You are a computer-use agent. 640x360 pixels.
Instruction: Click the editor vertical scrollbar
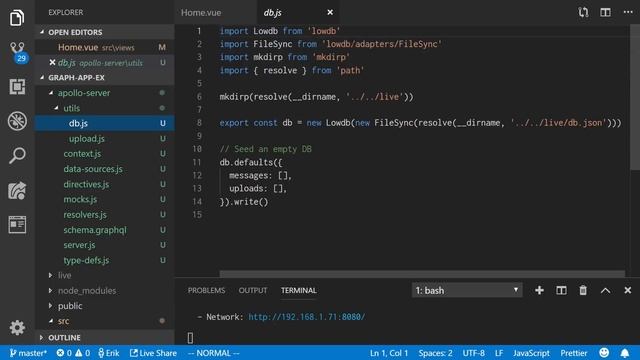[635, 98]
